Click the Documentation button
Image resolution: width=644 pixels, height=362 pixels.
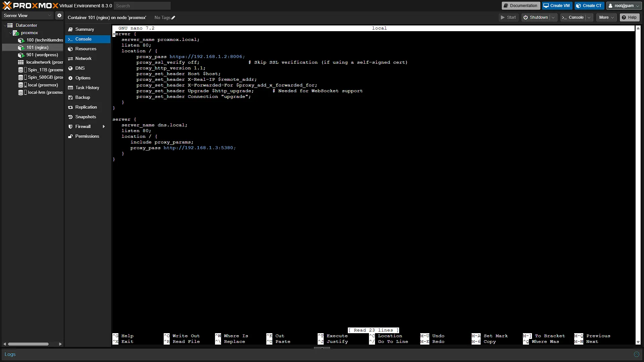coord(521,6)
